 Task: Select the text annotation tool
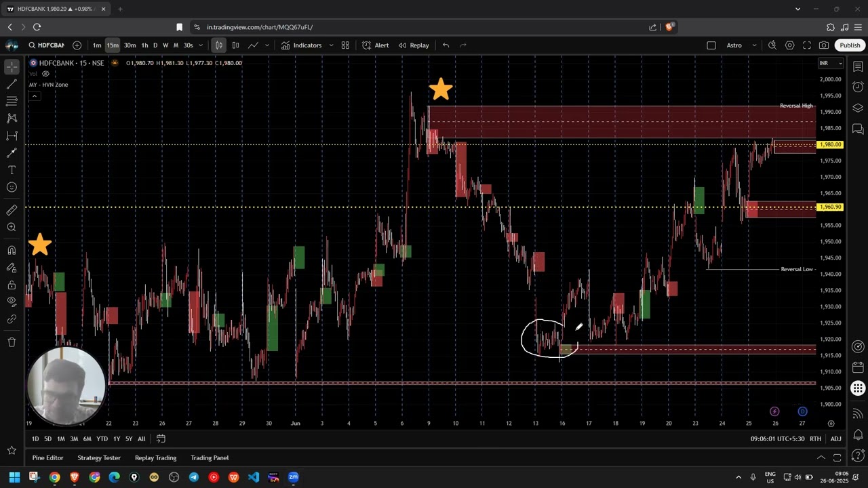click(12, 170)
